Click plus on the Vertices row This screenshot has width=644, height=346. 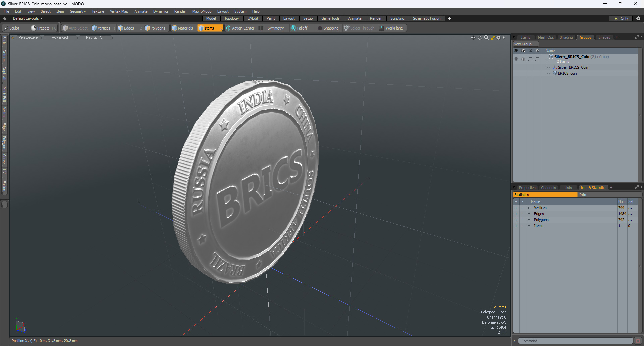(x=516, y=208)
